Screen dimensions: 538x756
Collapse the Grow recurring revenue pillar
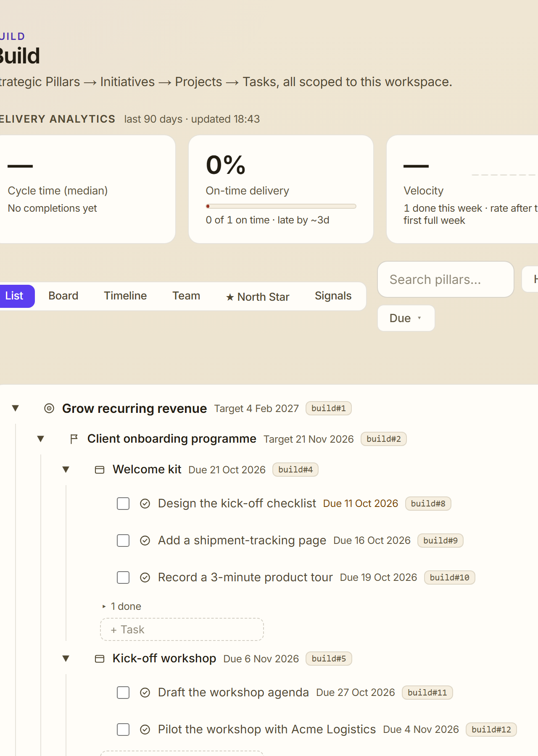pos(16,408)
